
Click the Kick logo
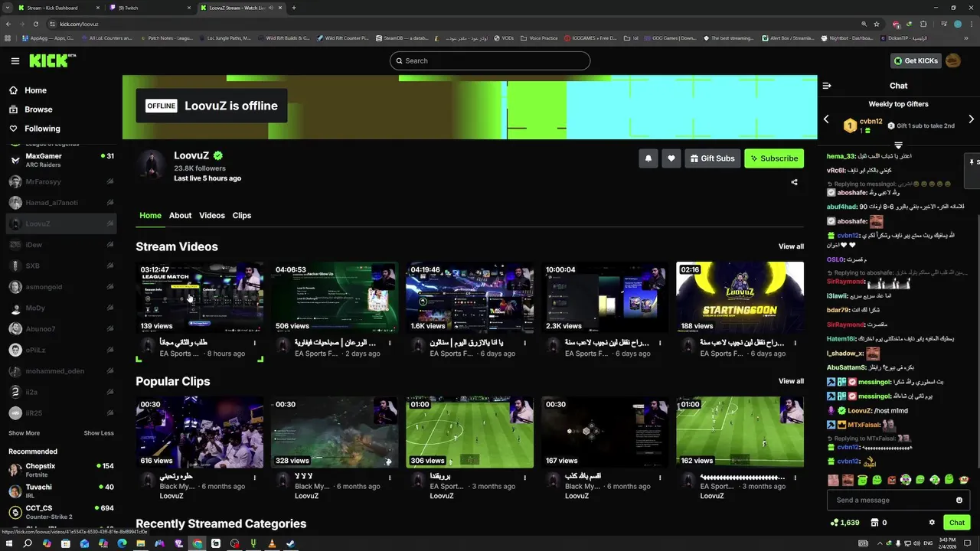(52, 60)
